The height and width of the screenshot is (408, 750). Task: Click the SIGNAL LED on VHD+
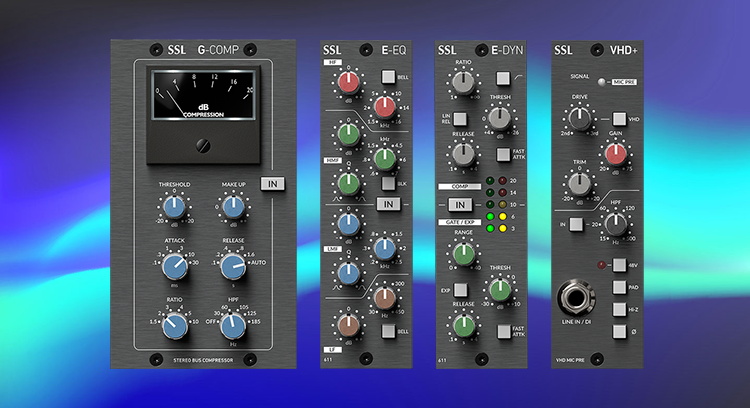tap(601, 82)
